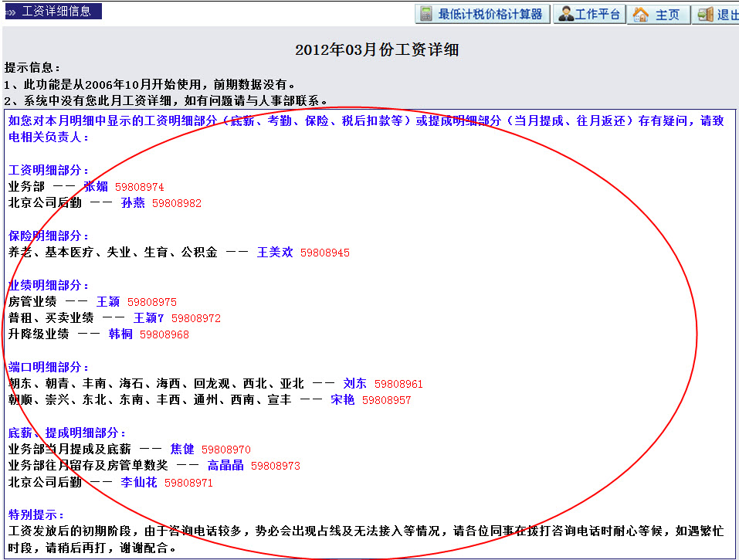This screenshot has width=739, height=560.
Task: Click 业务部往月留存及房管单数奖 row label
Action: tap(88, 466)
